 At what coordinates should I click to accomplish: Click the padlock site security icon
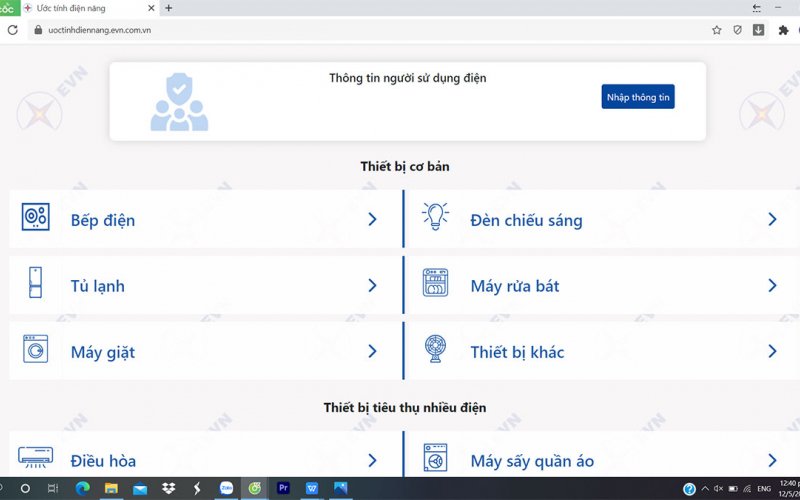(x=38, y=30)
